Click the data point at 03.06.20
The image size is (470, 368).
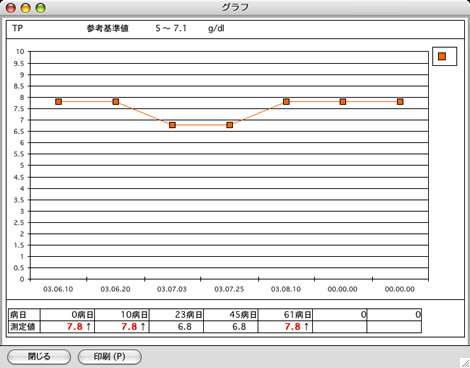116,101
